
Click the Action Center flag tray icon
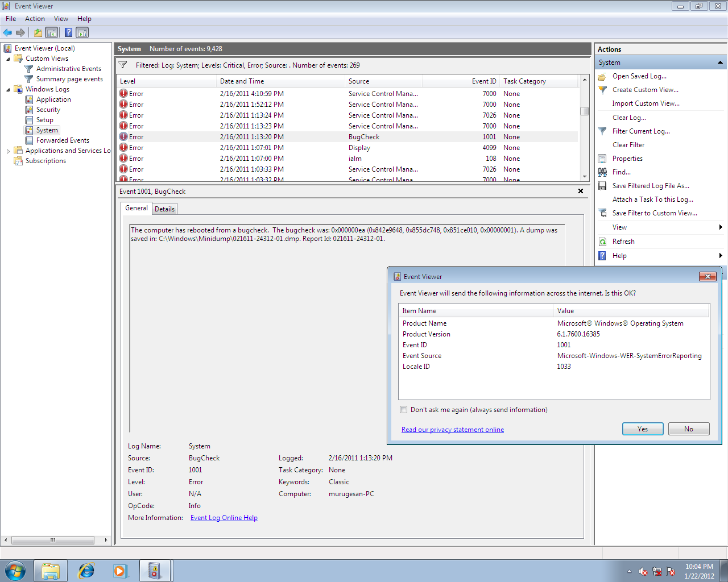(671, 571)
